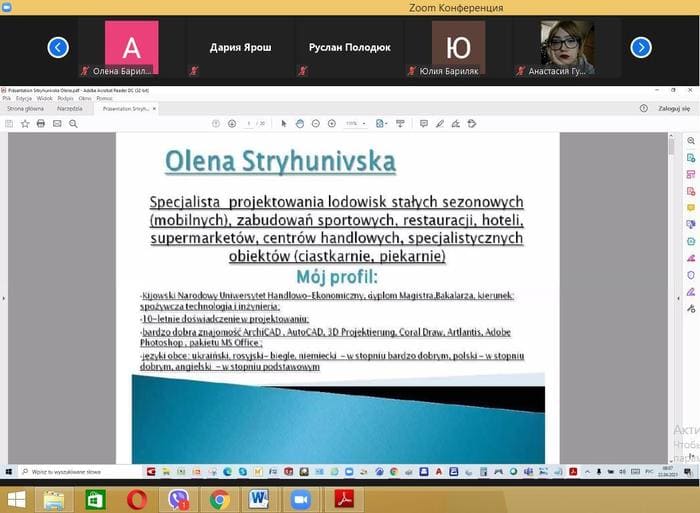Open the Okno menu
Screen dimensions: 700x513
[85, 98]
